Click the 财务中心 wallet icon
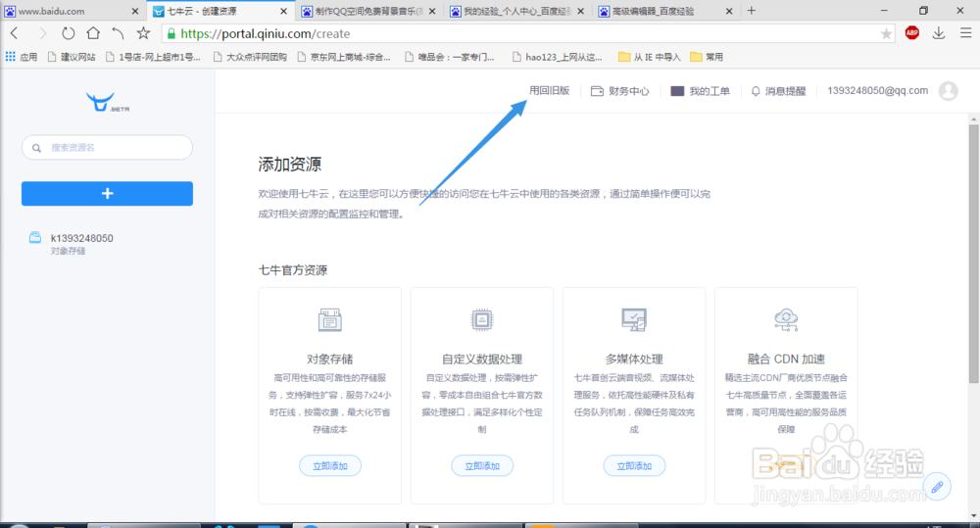Screen dimensions: 980x528 click(597, 91)
